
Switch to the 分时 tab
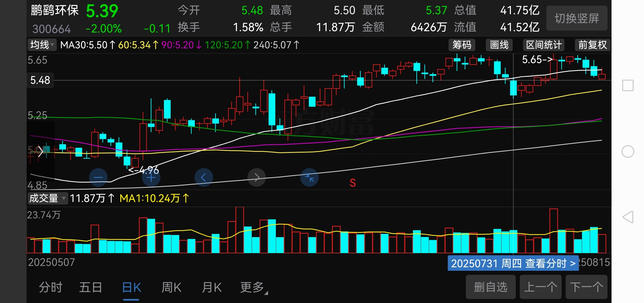[x=51, y=287]
